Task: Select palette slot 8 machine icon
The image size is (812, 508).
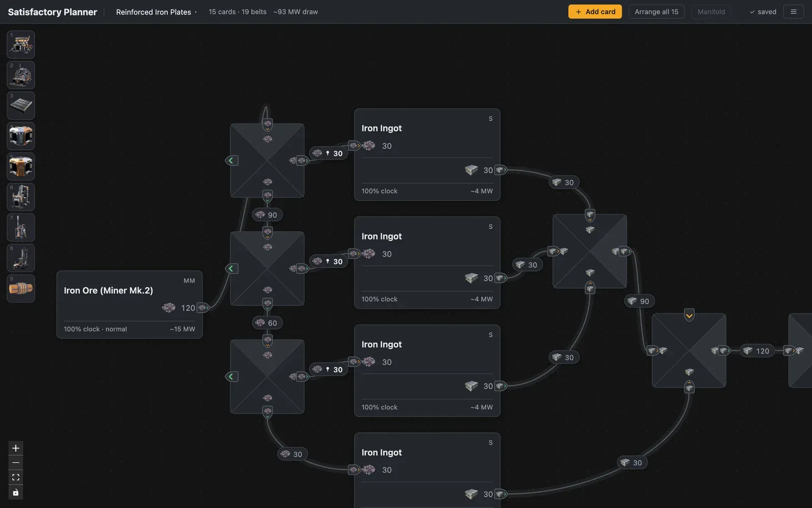Action: 21,258
